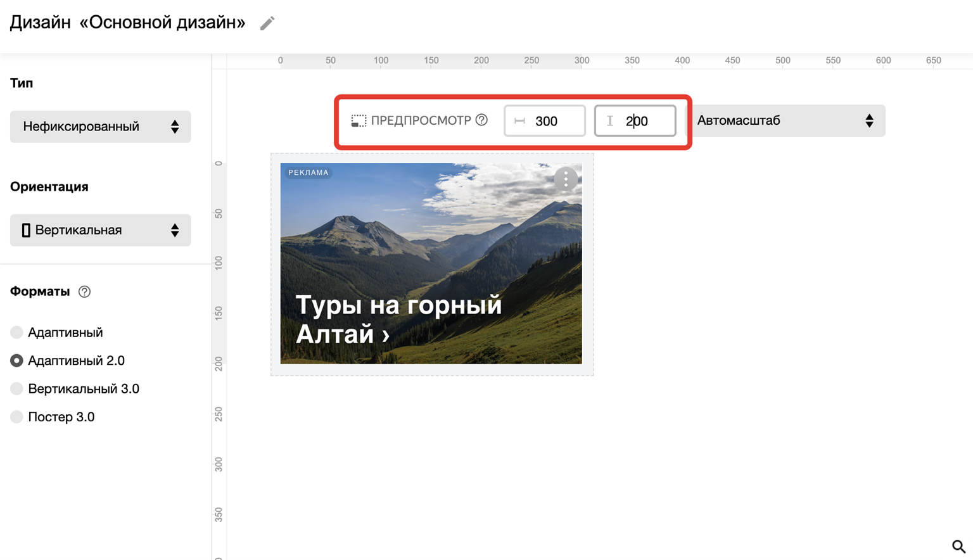
Task: Click the help icon next to Форматы
Action: [84, 291]
